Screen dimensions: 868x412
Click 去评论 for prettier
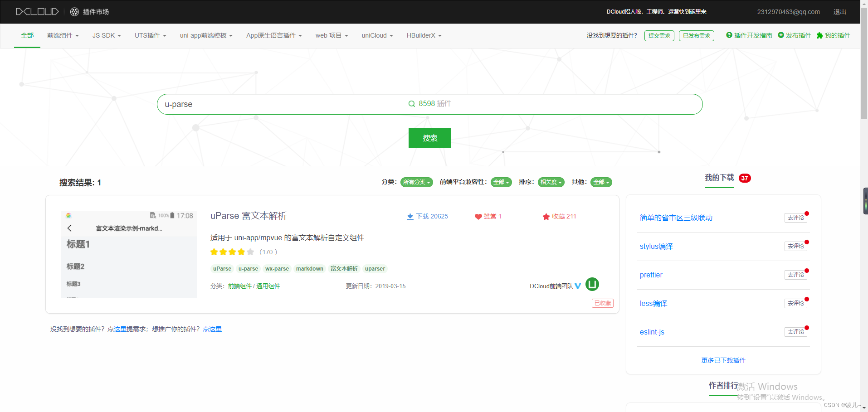[796, 275]
